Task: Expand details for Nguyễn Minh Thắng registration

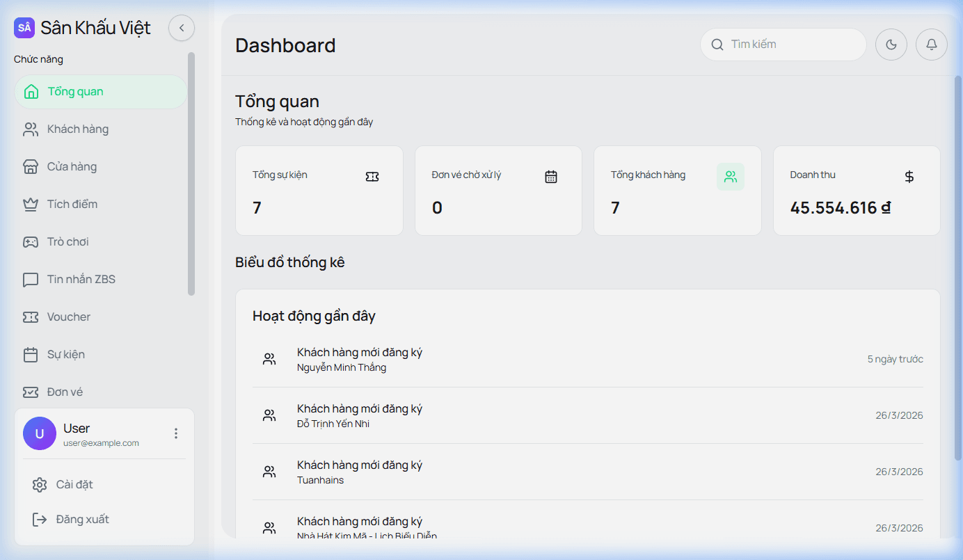Action: (589, 359)
